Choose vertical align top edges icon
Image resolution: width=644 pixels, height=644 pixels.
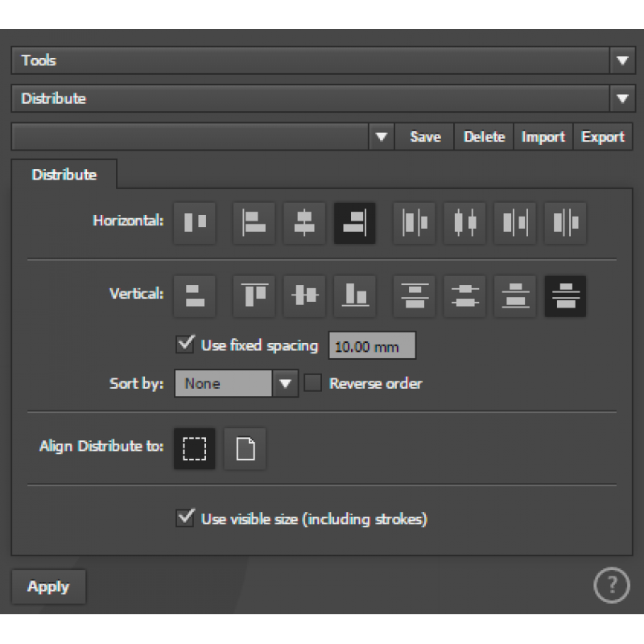pos(254,296)
